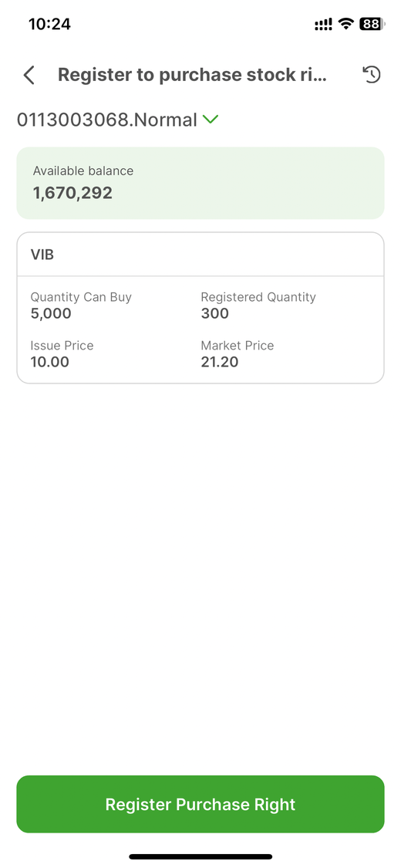Tap the Wi-Fi status bar icon
401x868 pixels.
pos(346,24)
